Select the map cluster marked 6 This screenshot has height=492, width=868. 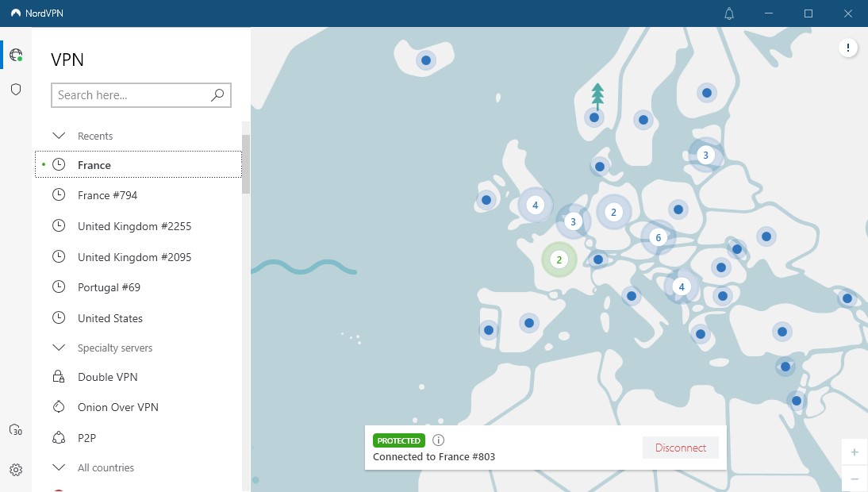point(659,238)
